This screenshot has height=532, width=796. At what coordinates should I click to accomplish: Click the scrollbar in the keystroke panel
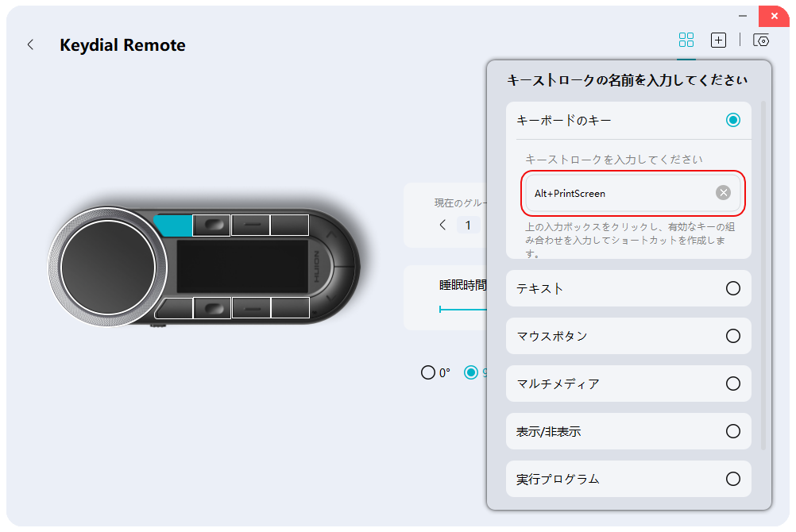763,276
